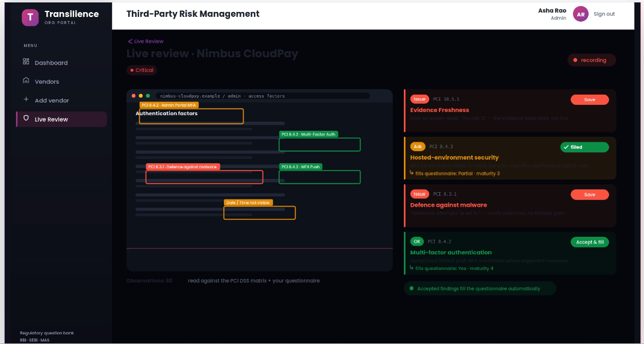
Task: Click the Sign out link
Action: pos(604,14)
